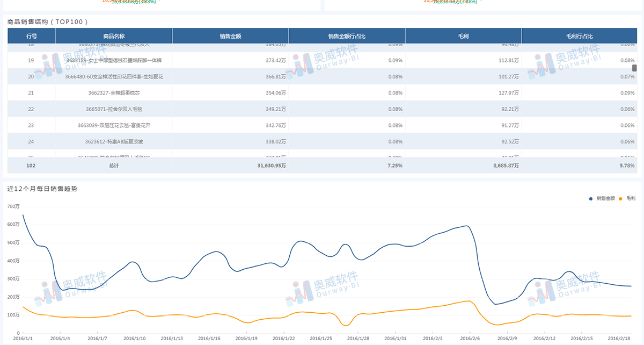Click row number 21 cell
The image size is (644, 345).
coord(31,93)
